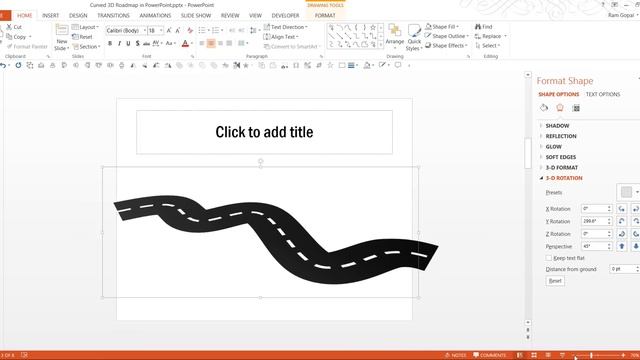Toggle Underline formatting
Viewport: 640px width, 360px height.
pos(128,43)
